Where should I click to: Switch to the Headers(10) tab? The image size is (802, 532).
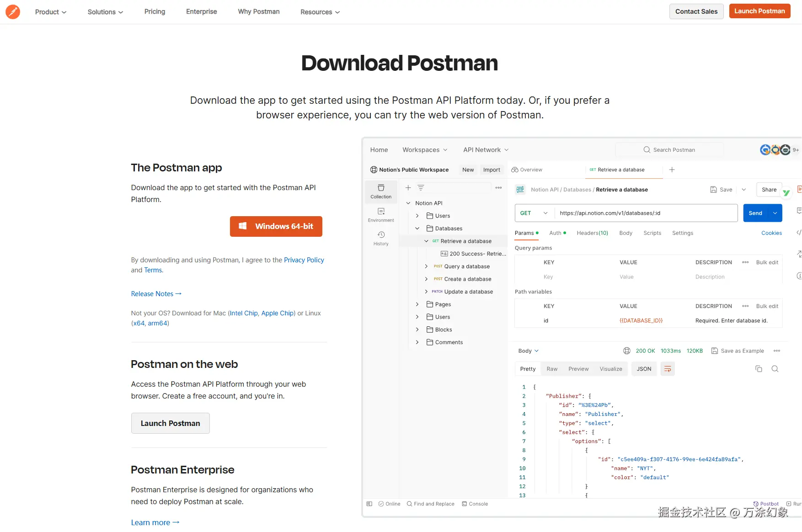click(x=593, y=233)
